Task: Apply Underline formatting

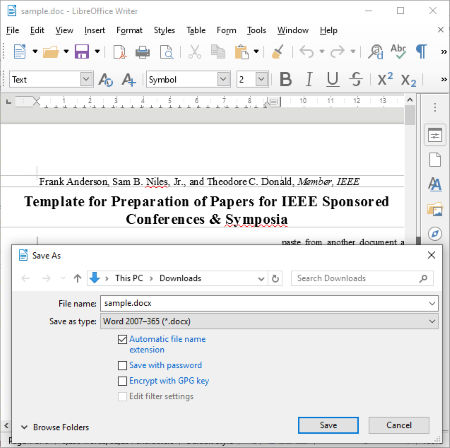Action: coord(332,79)
